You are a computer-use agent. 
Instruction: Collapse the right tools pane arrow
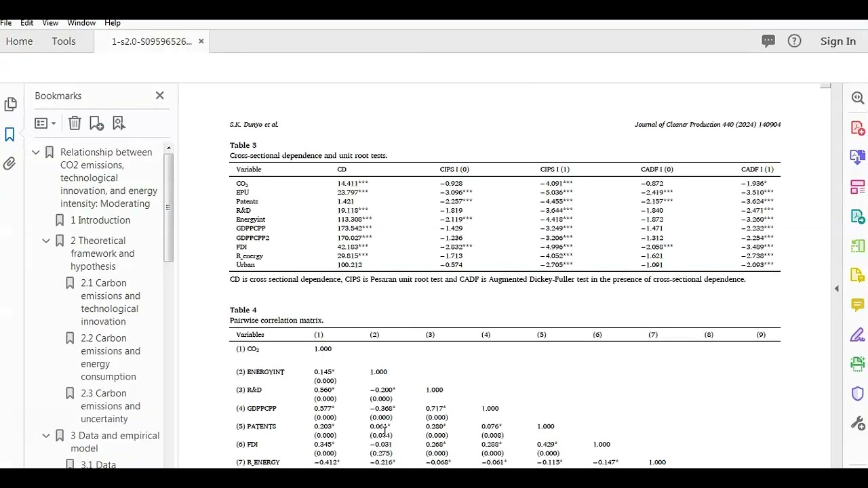pyautogui.click(x=836, y=289)
